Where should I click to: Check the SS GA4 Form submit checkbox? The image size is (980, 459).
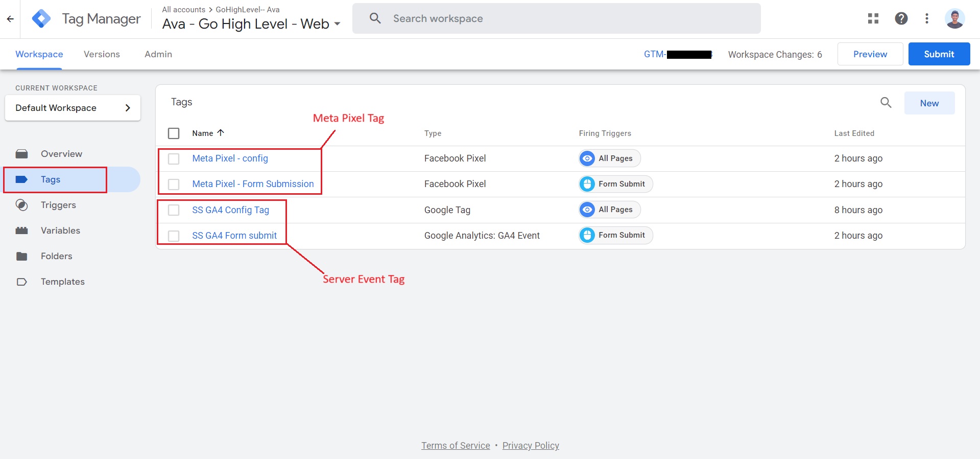point(174,236)
